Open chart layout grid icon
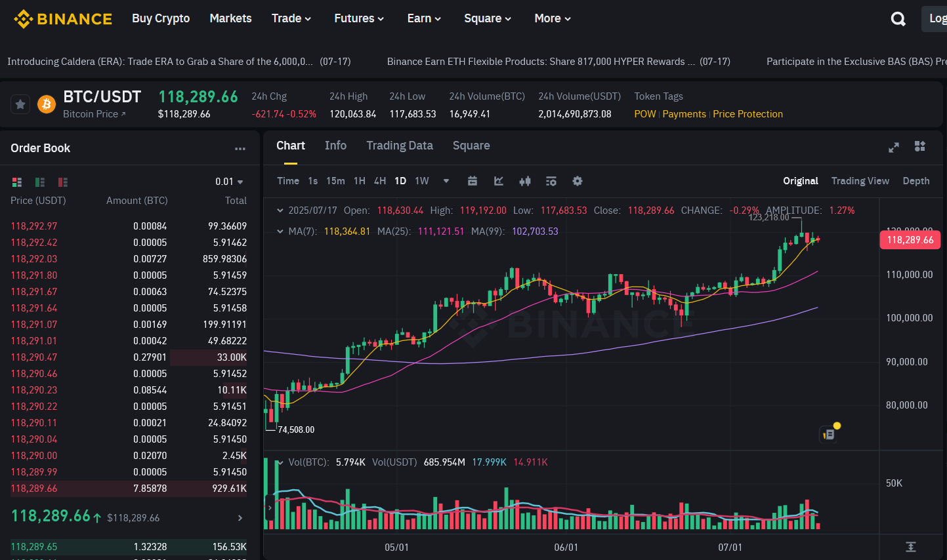Screen dimensions: 947x560 [920, 146]
